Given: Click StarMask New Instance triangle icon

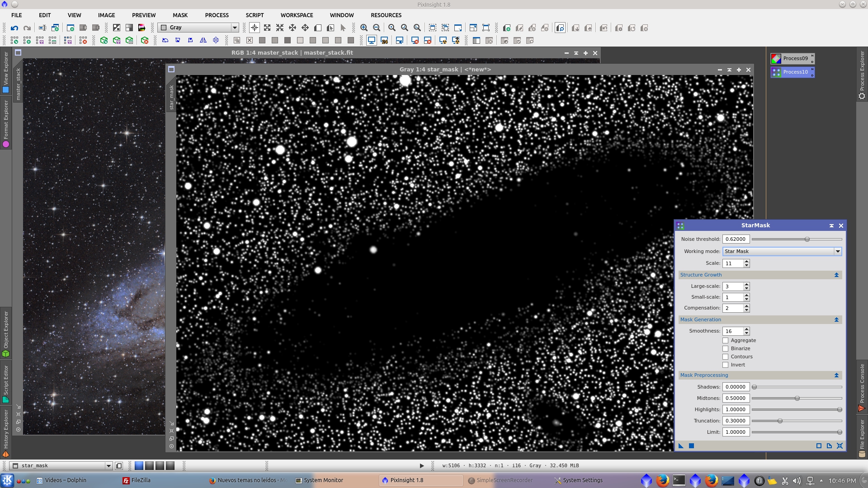Looking at the screenshot, I should click(681, 446).
